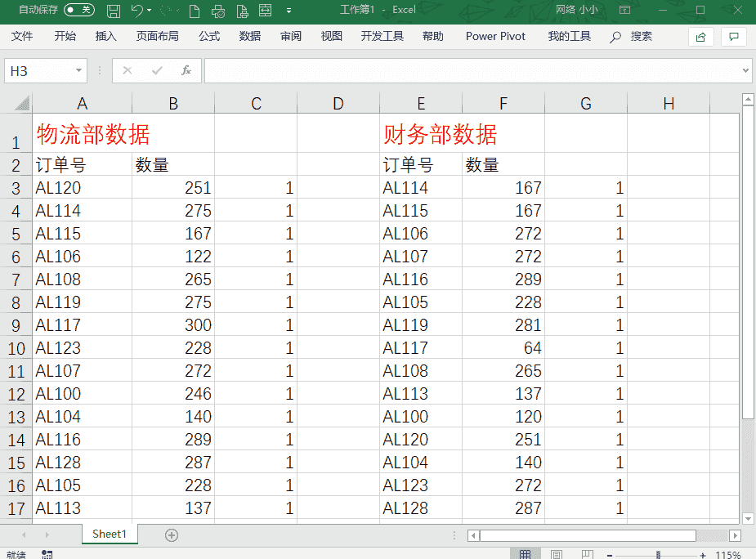The width and height of the screenshot is (756, 559).
Task: Click the Ribbon Display Options icon
Action: (x=625, y=10)
